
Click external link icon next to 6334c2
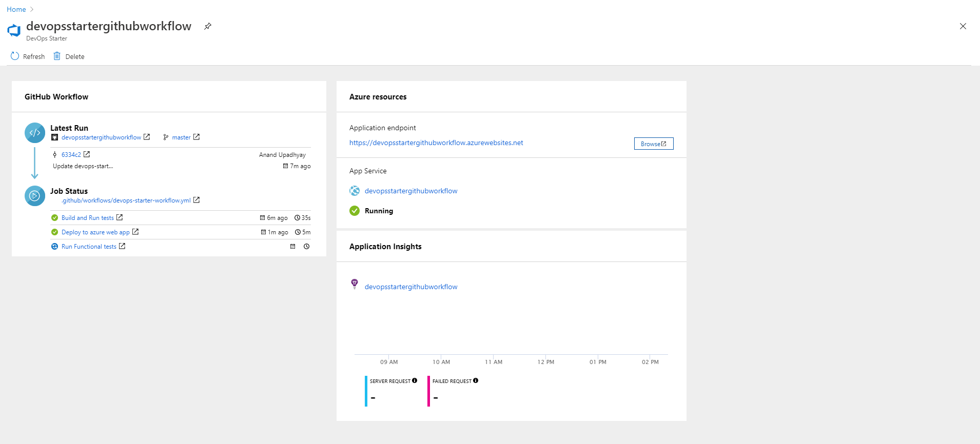tap(87, 154)
